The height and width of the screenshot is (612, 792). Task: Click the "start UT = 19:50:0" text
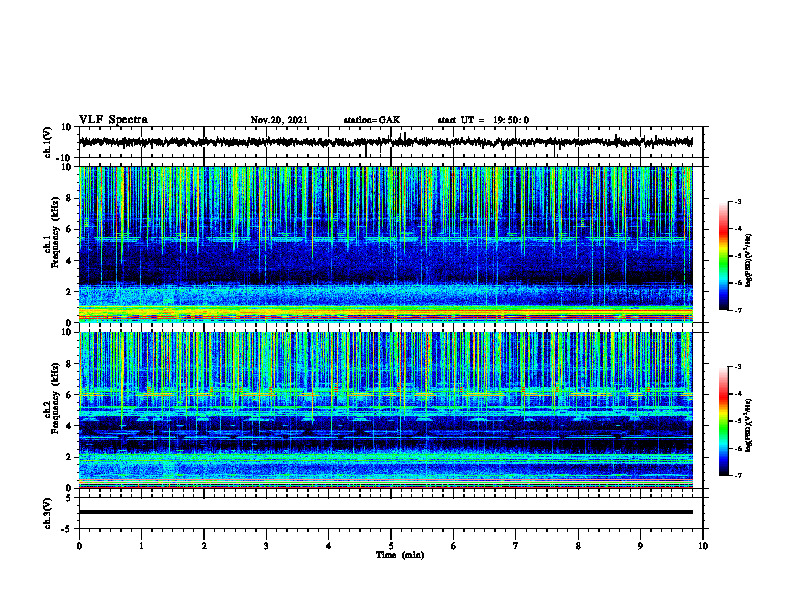[483, 120]
